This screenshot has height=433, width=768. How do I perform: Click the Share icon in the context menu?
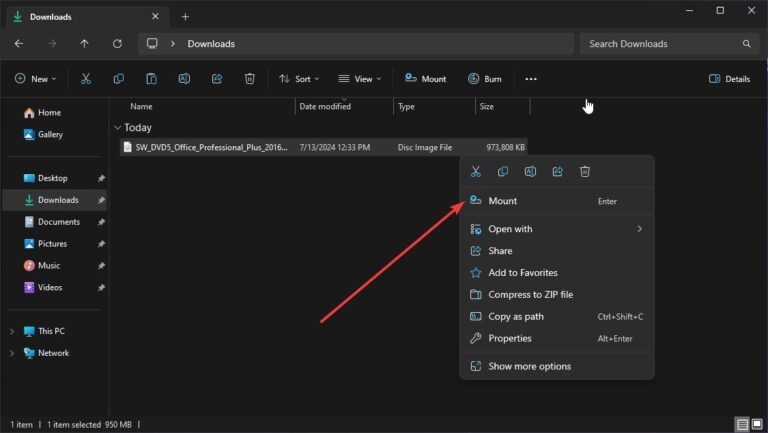click(558, 172)
